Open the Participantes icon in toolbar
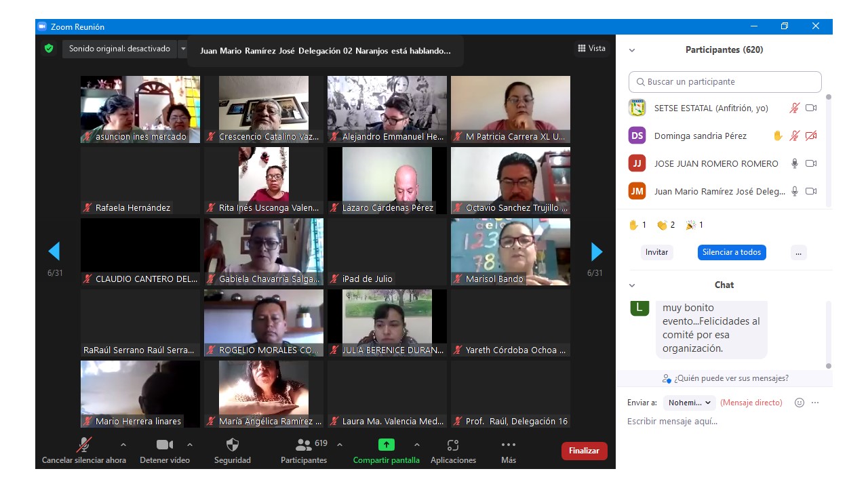 tap(304, 445)
